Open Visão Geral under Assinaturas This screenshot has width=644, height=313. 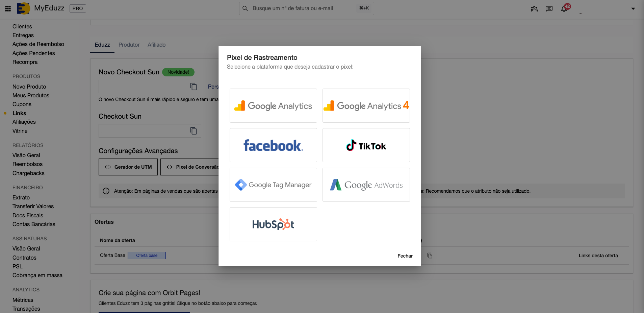coord(26,248)
